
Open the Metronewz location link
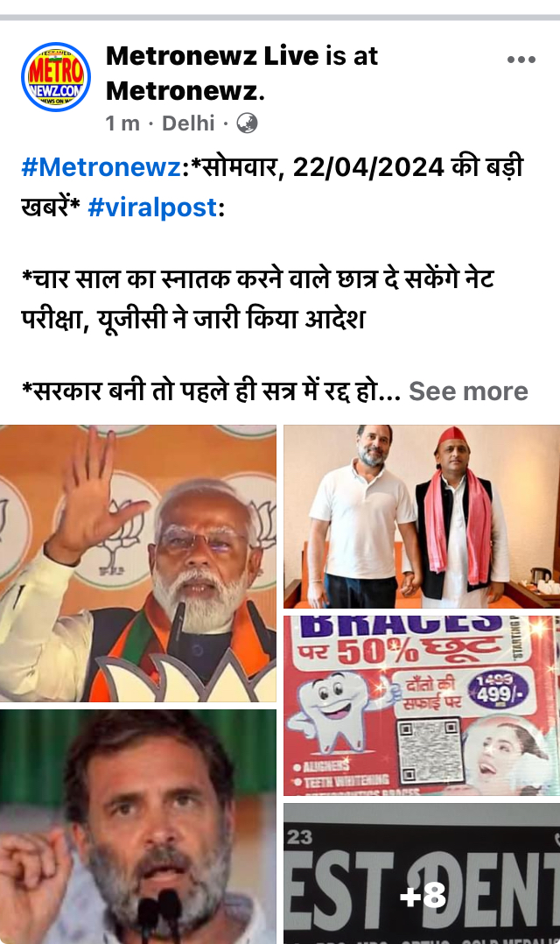185,91
